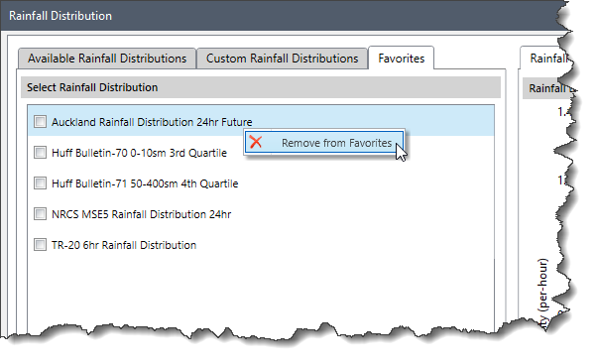Select NRCS MSE5 Rainfall Distribution 24hr text
This screenshot has width=598, height=364.
pos(141,214)
